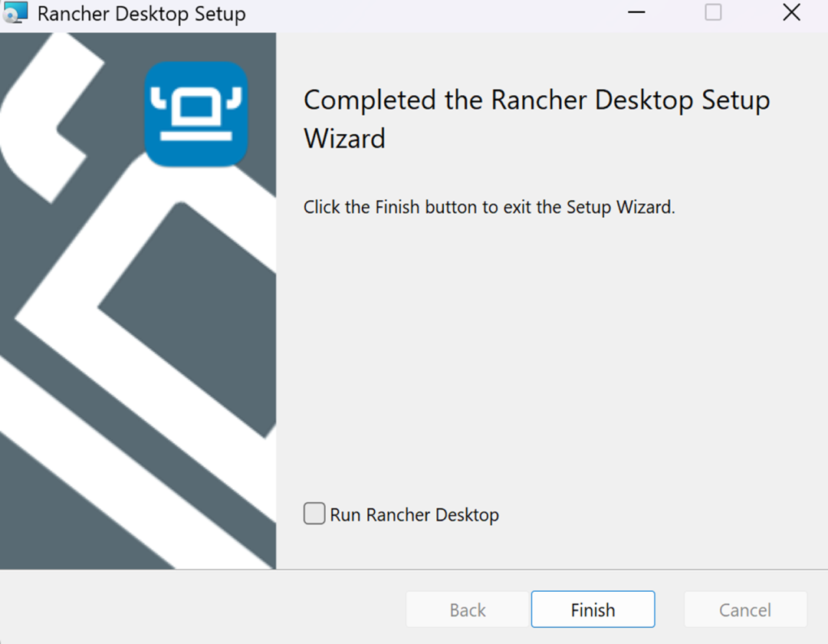Image resolution: width=828 pixels, height=644 pixels.
Task: Minimize the Rancher Desktop Setup window
Action: pyautogui.click(x=636, y=13)
